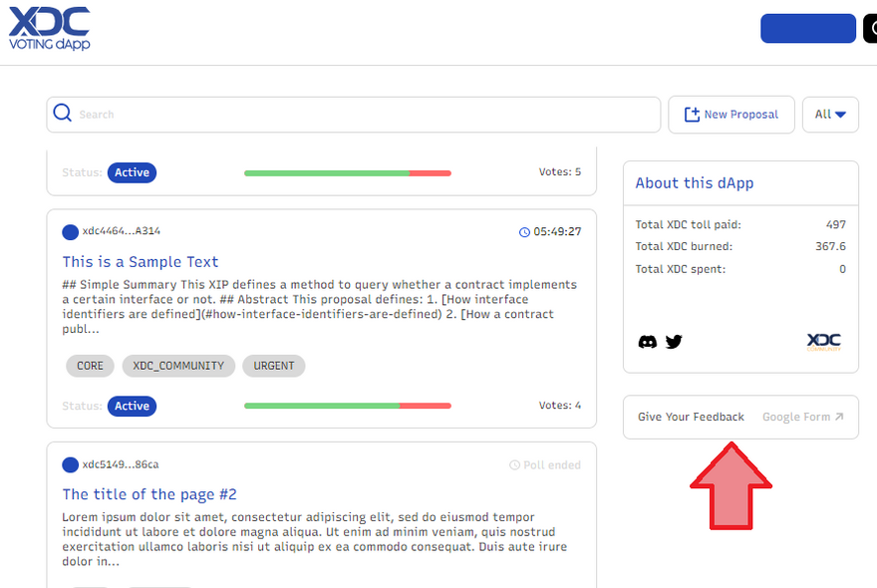Expand the All filter dropdown
This screenshot has height=588, width=877.
click(829, 115)
